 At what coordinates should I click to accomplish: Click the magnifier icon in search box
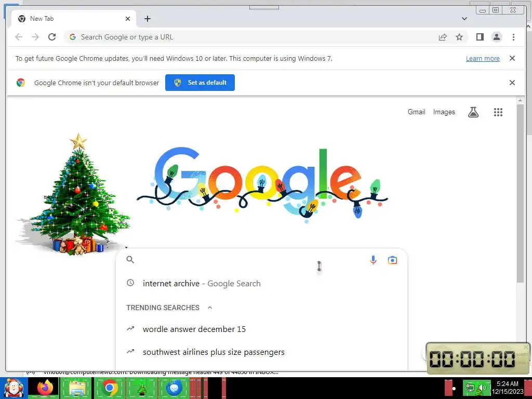pyautogui.click(x=130, y=260)
